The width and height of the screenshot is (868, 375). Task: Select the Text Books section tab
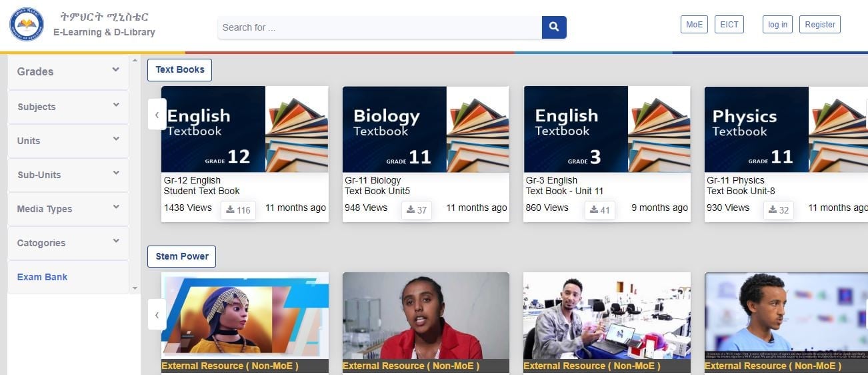pos(180,70)
